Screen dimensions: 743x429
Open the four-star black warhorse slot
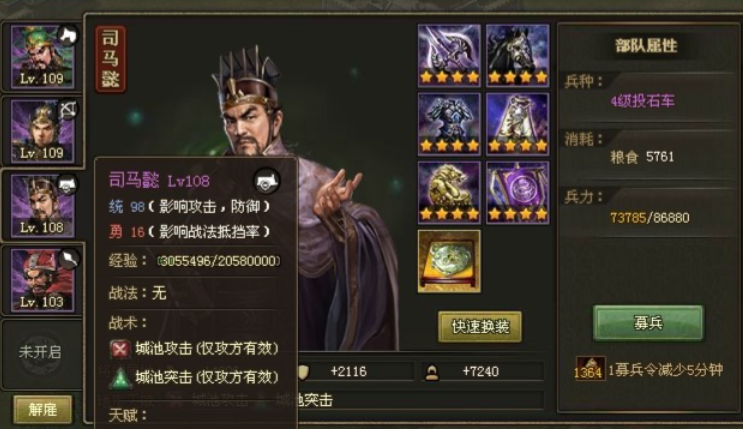(x=517, y=56)
